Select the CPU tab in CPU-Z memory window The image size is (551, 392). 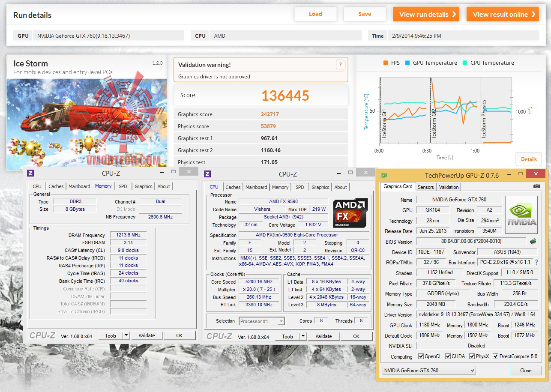(37, 186)
